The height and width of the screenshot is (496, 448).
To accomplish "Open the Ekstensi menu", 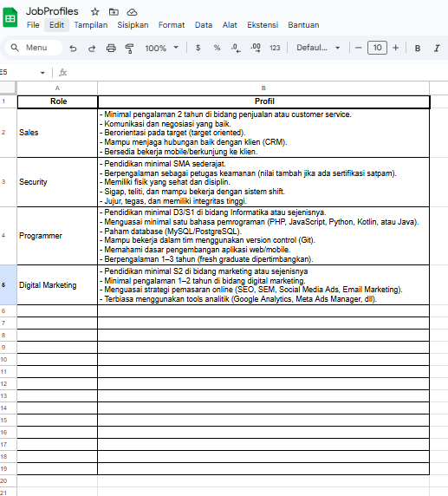I will point(263,25).
